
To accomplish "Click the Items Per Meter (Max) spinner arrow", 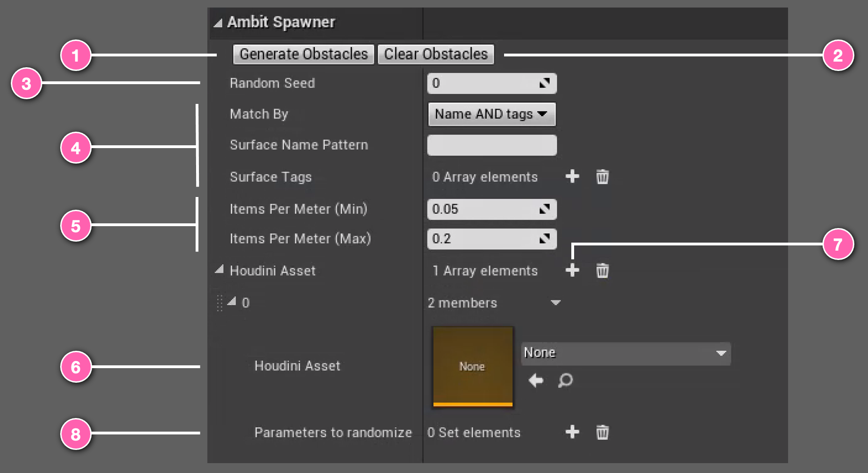I will (x=544, y=239).
